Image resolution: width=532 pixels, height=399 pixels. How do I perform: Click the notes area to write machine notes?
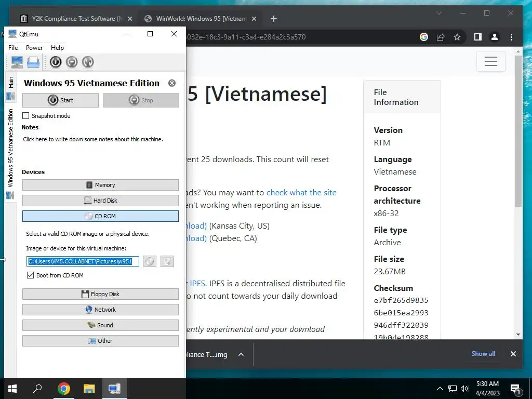tap(93, 139)
